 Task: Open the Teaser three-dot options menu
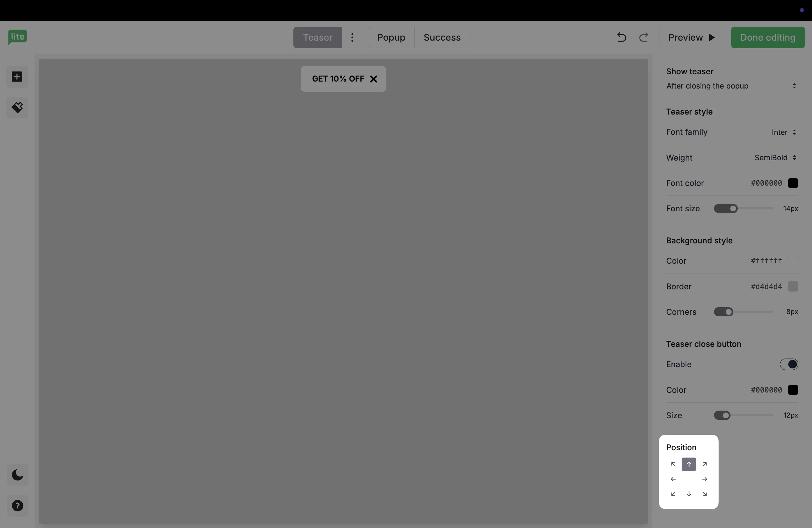point(352,37)
